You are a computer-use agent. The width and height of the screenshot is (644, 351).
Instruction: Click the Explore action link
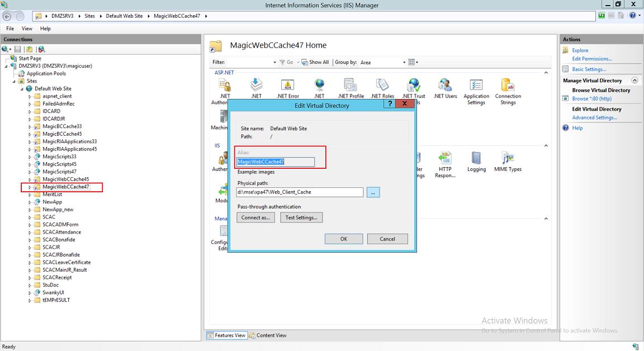coord(580,50)
